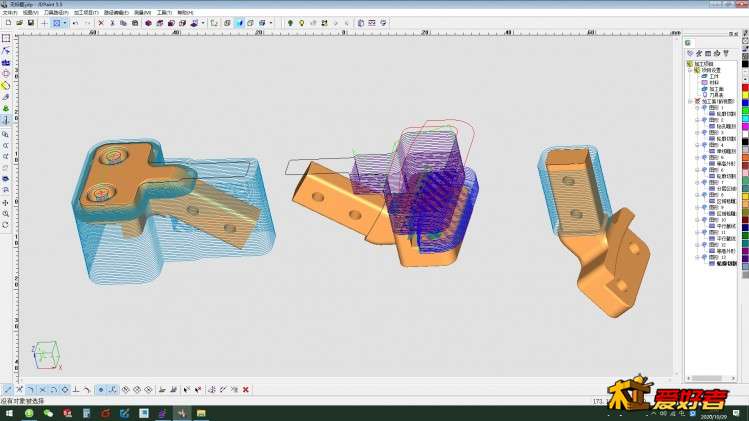Open the green 360 browser taskbar icon

29,413
